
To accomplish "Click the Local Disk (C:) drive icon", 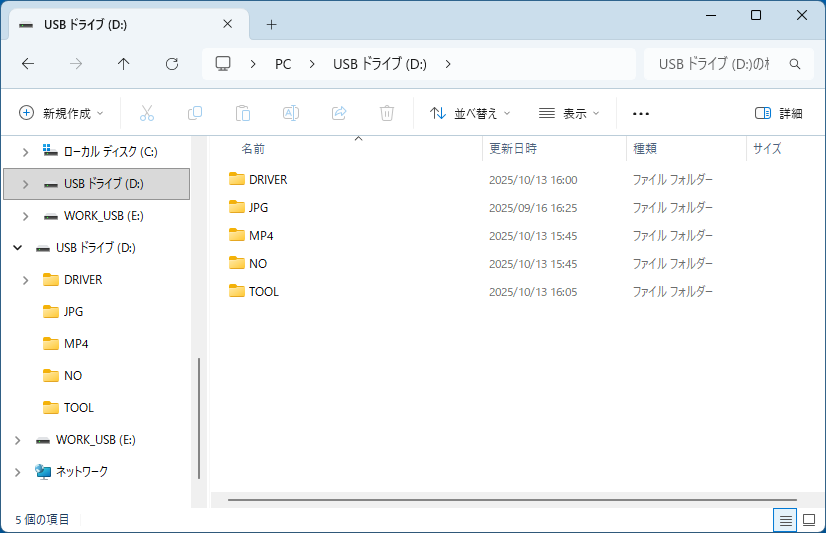I will pyautogui.click(x=50, y=151).
